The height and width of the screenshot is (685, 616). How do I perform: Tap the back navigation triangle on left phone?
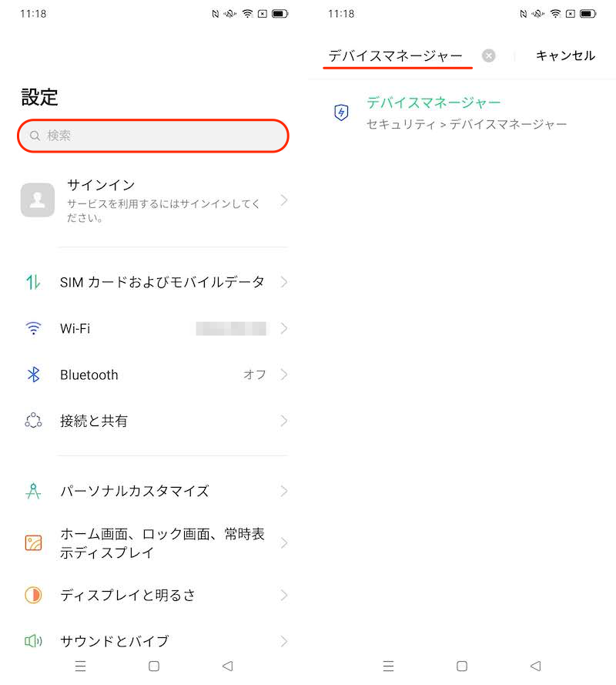point(226,666)
